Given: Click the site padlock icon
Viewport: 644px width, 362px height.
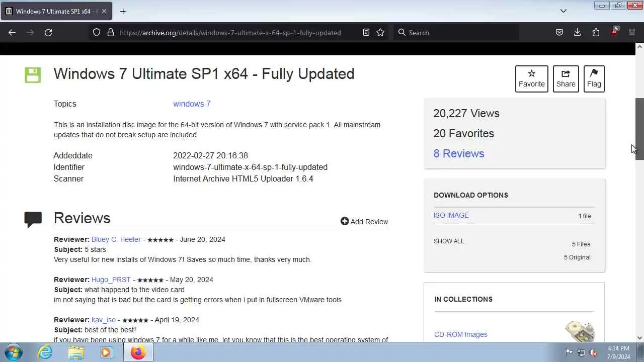Looking at the screenshot, I should (111, 32).
